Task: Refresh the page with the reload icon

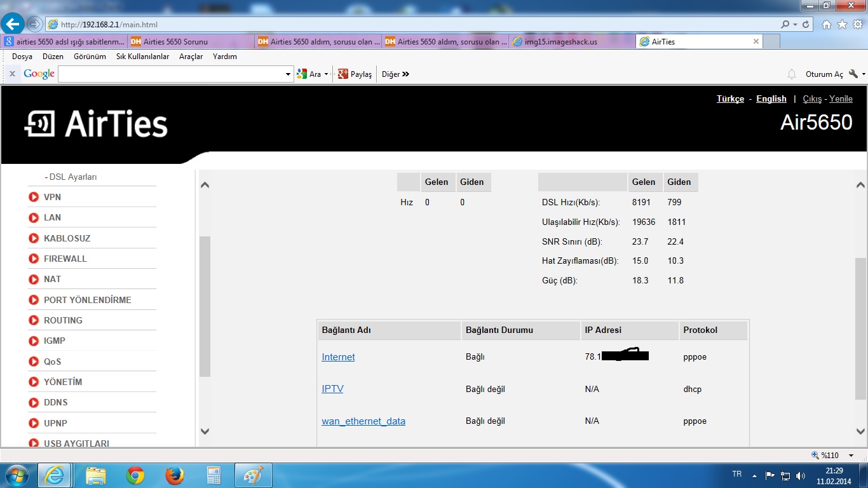Action: point(806,24)
